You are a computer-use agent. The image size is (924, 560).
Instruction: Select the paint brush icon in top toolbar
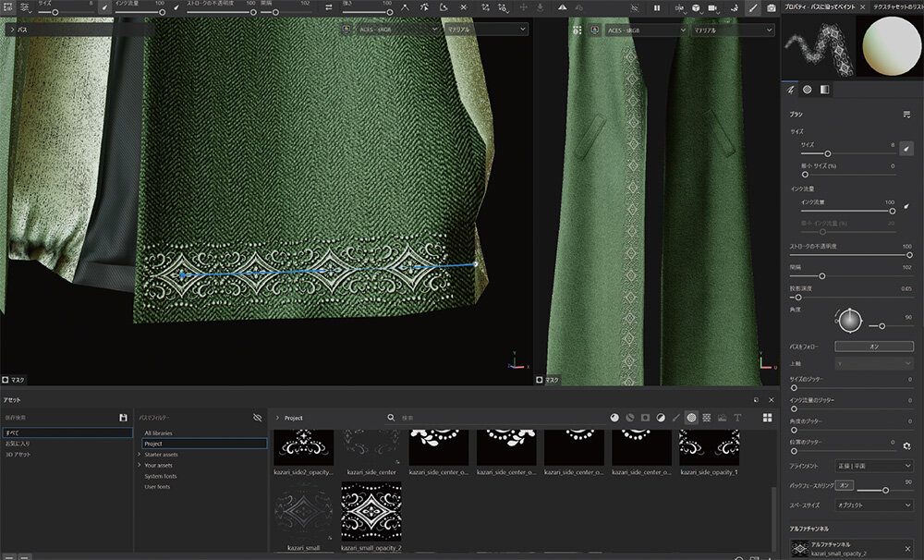click(x=752, y=8)
